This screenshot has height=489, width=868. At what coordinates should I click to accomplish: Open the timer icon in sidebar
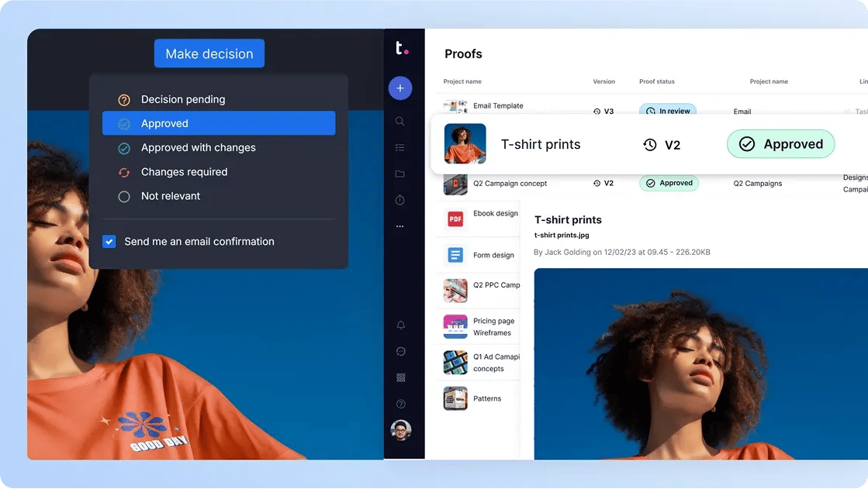click(400, 200)
